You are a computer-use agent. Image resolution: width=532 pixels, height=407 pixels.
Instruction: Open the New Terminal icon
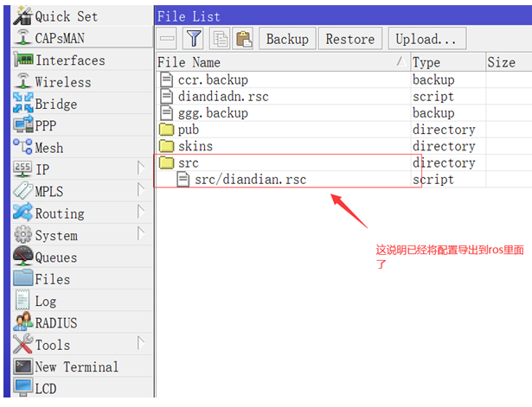click(22, 366)
